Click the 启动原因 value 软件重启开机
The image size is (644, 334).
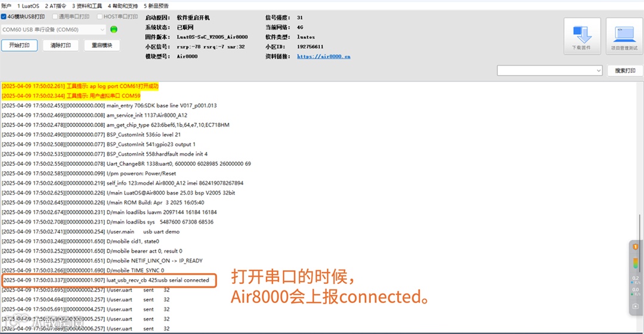[193, 18]
